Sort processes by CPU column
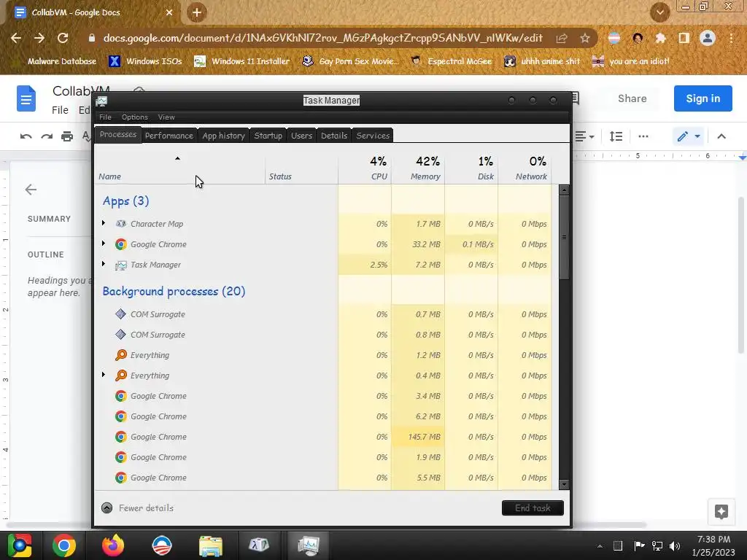 (365, 168)
